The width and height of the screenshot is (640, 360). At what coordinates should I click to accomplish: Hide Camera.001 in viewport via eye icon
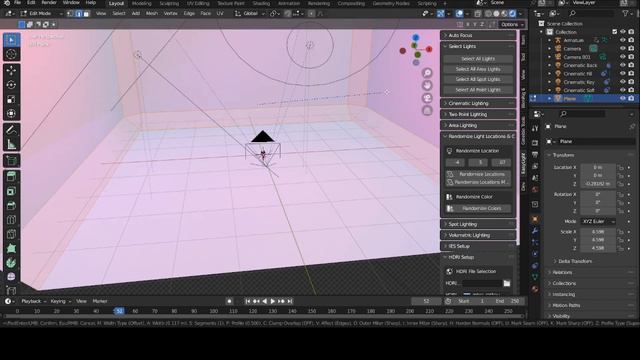click(x=622, y=57)
